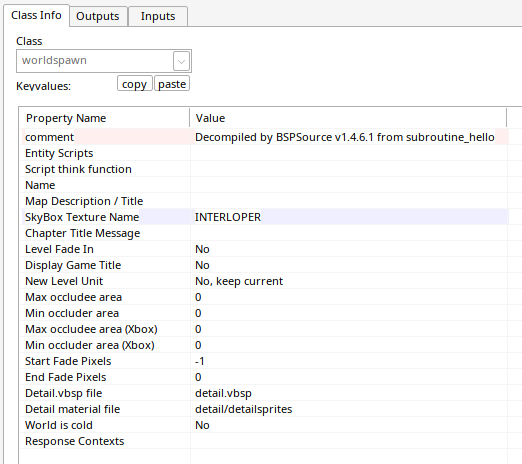Click the copy keyvalues button
Image resolution: width=522 pixels, height=464 pixels.
(x=134, y=84)
